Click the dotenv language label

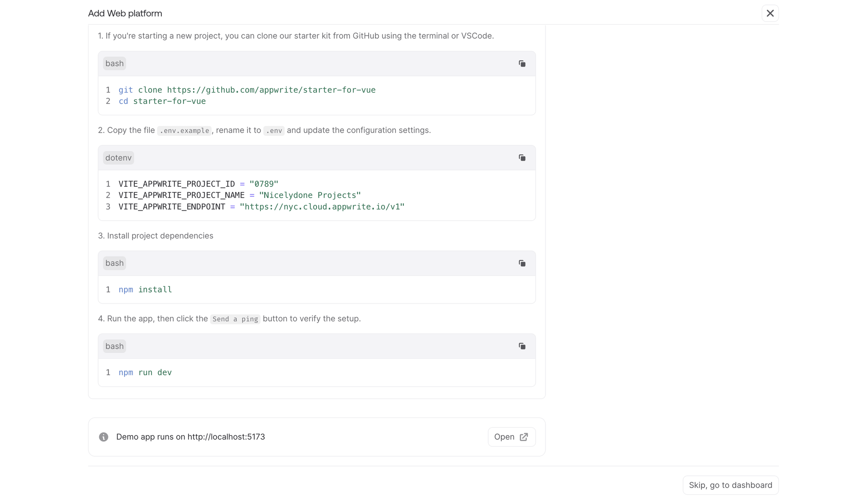coord(118,158)
